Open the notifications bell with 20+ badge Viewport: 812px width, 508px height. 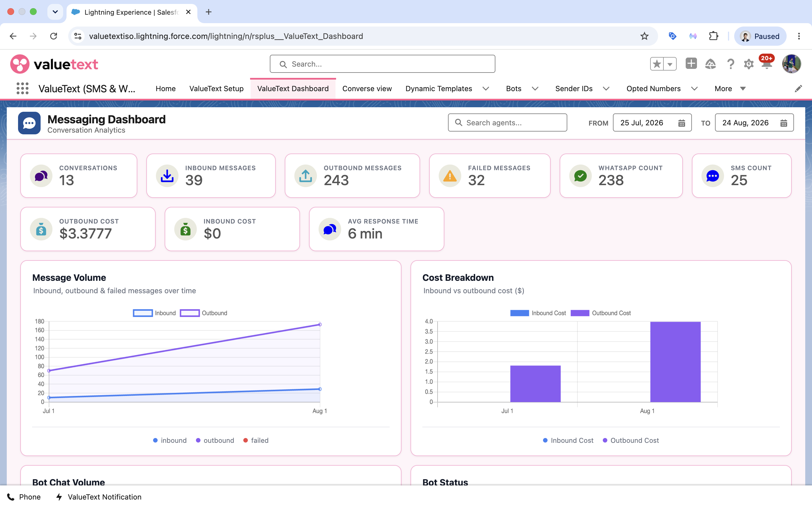tap(767, 63)
